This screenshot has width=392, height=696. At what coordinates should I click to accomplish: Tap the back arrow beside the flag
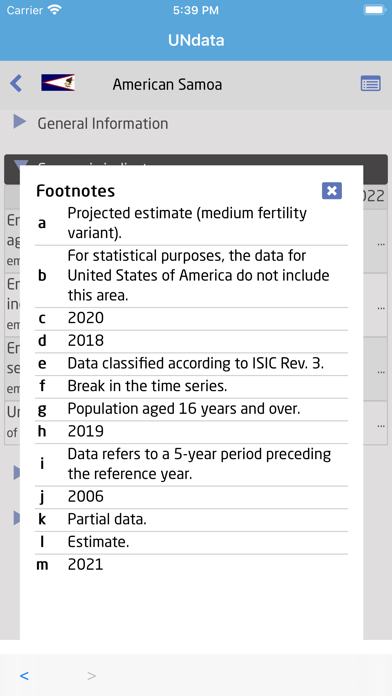click(16, 83)
